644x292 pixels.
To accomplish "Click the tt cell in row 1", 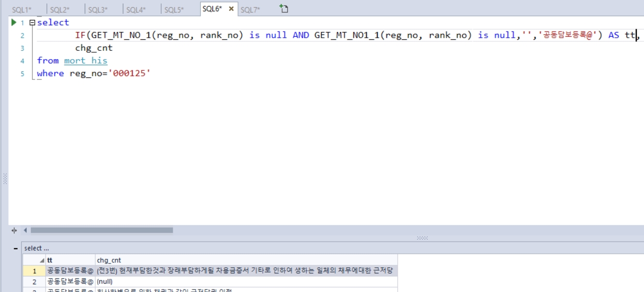I will pyautogui.click(x=71, y=271).
